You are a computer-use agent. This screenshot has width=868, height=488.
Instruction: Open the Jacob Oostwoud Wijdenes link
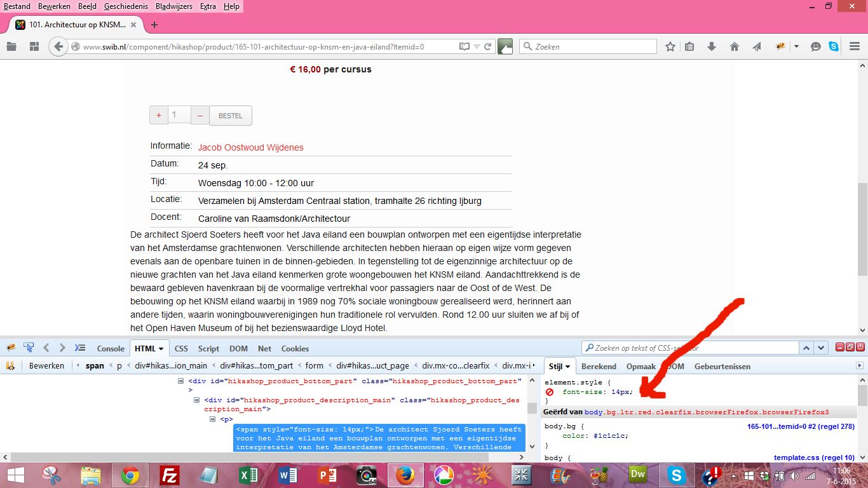pyautogui.click(x=251, y=147)
